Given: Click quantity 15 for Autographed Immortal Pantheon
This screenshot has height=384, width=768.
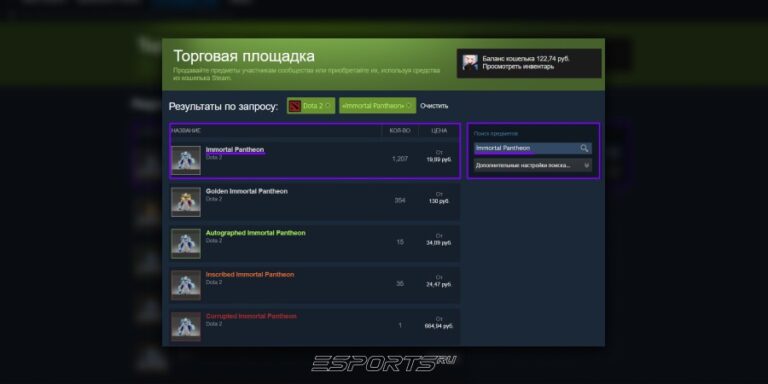Looking at the screenshot, I should 400,242.
